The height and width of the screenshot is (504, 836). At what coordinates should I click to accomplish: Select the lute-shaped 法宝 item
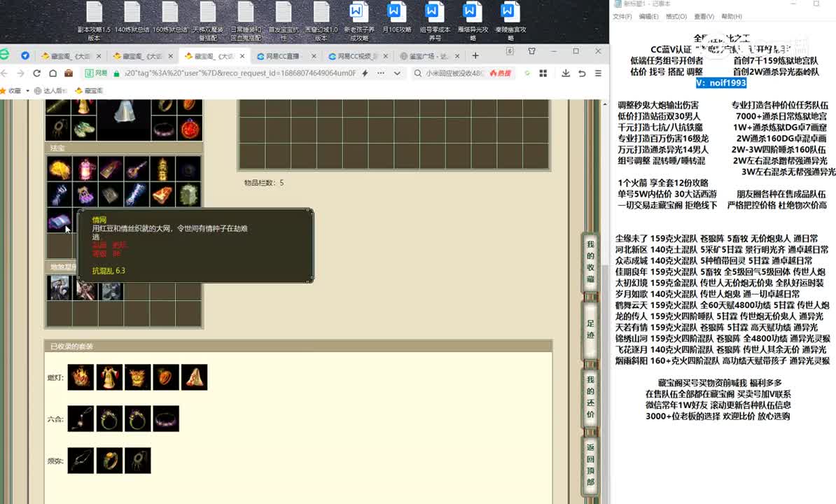click(137, 169)
